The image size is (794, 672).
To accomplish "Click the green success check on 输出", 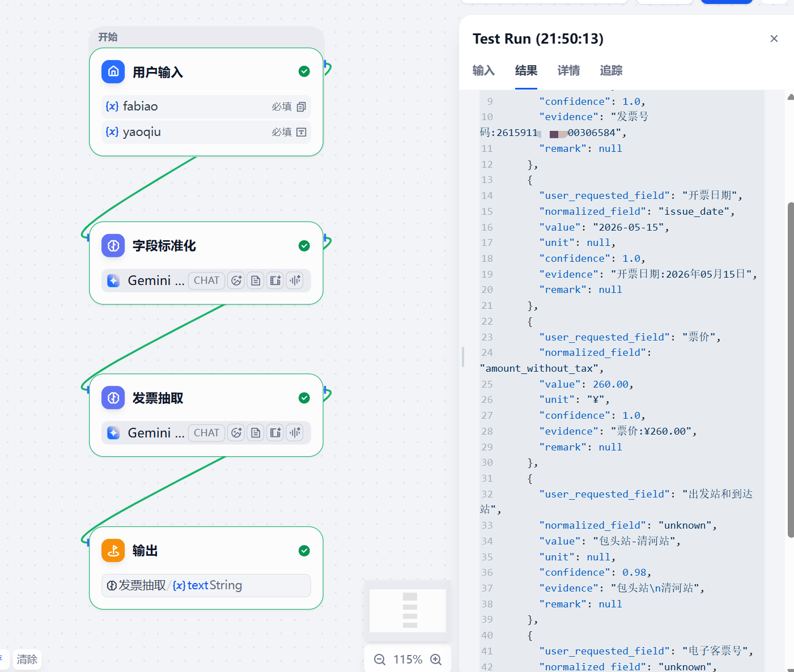I will tap(304, 551).
